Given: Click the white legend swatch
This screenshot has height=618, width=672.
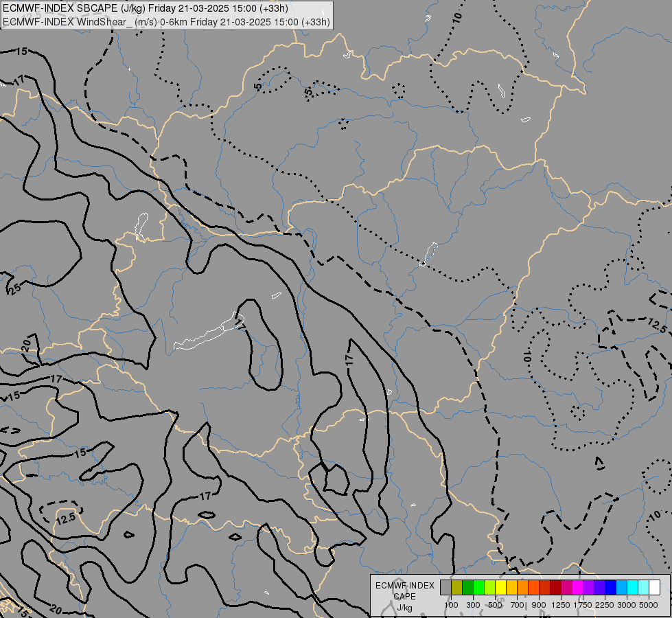Looking at the screenshot, I should 654,587.
